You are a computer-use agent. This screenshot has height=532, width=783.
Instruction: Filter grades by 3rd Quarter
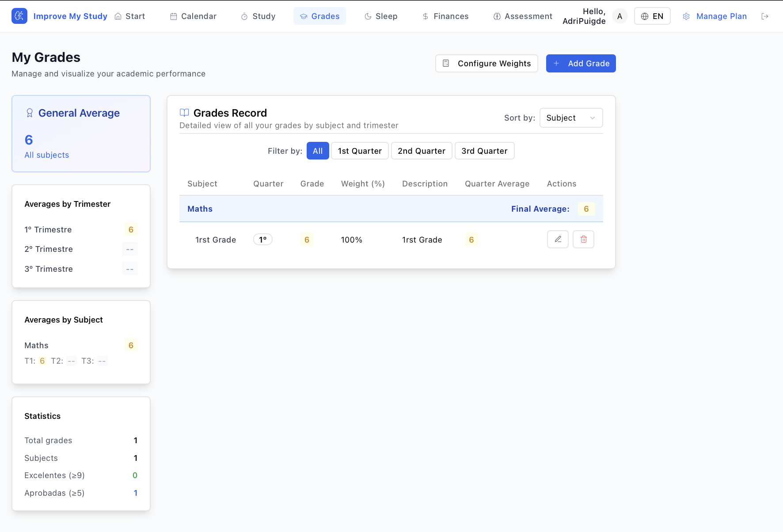pos(484,151)
